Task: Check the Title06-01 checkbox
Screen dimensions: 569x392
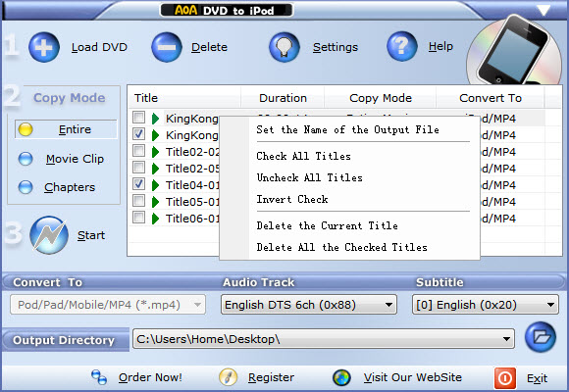Action: click(138, 218)
